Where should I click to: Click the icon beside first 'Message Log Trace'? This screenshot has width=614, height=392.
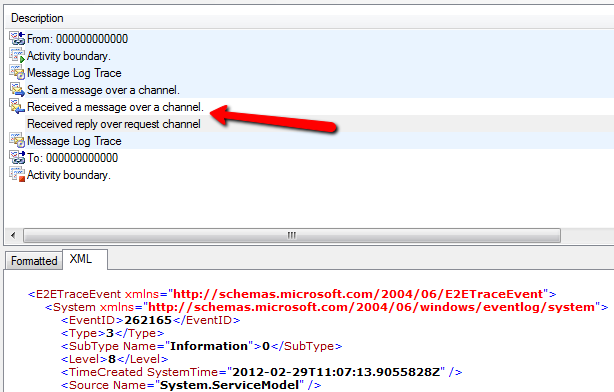click(17, 73)
